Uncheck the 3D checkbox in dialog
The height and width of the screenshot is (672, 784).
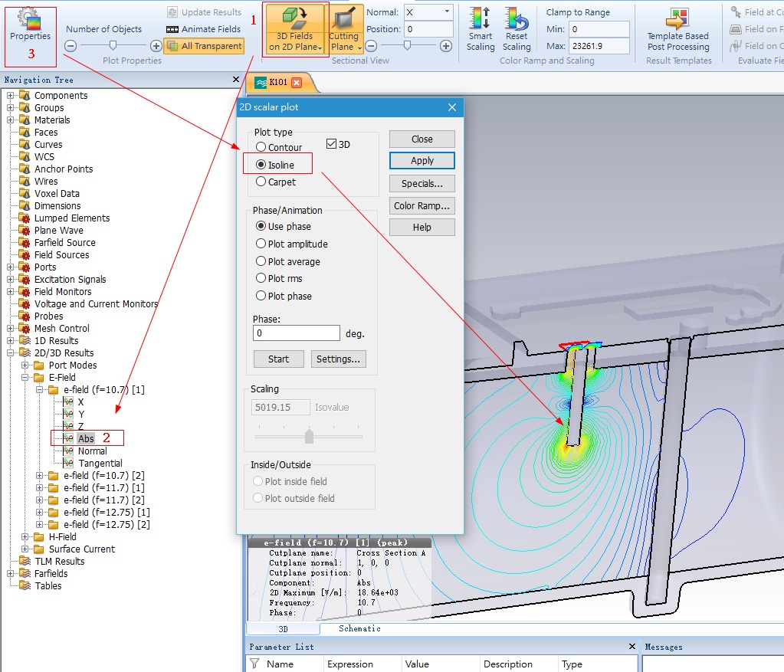[x=332, y=144]
